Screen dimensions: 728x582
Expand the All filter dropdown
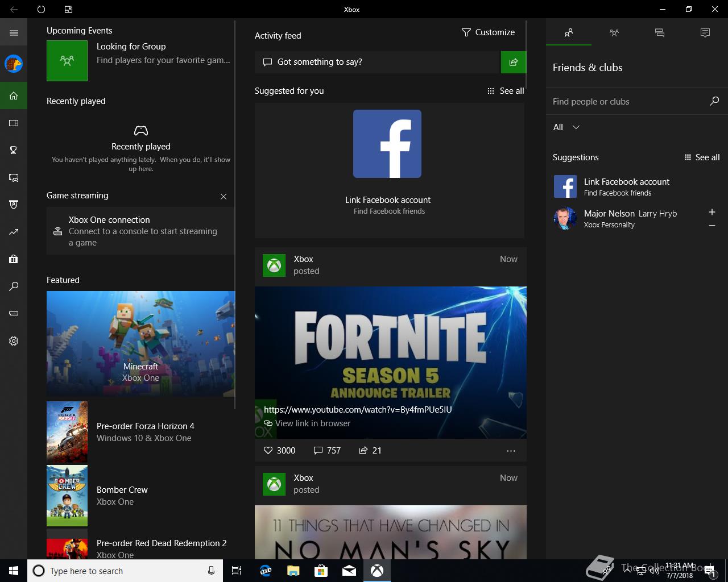[566, 127]
